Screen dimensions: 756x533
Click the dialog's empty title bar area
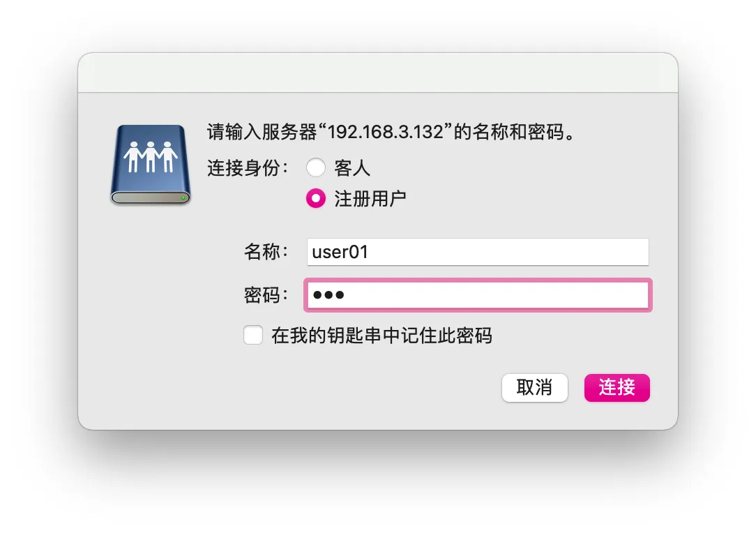(378, 73)
